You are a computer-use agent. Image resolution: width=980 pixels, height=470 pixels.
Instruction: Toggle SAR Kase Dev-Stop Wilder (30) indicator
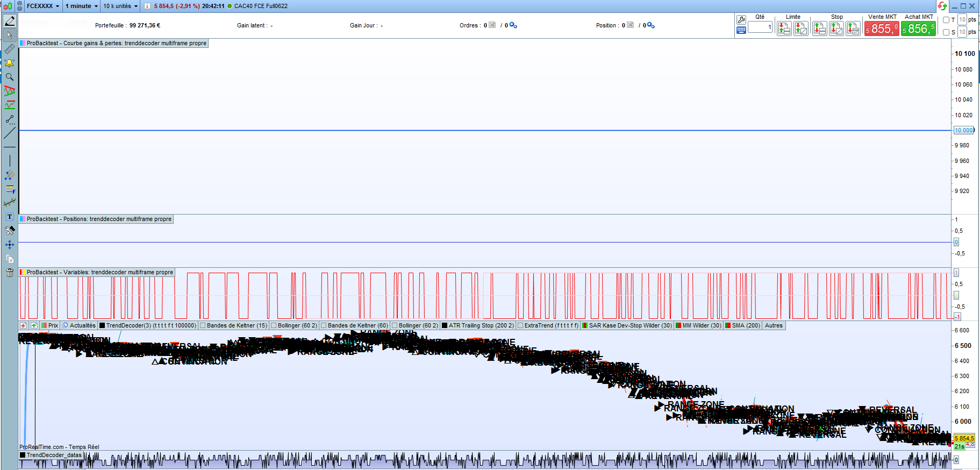pos(627,325)
